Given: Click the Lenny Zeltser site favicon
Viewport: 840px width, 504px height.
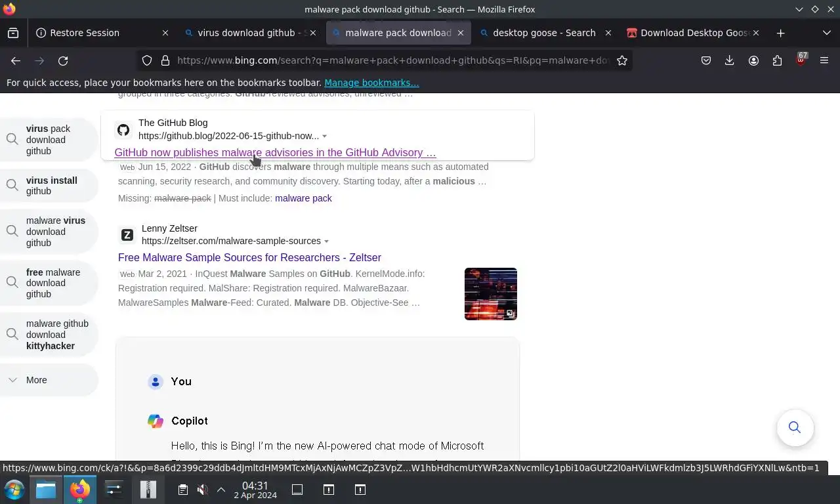Looking at the screenshot, I should [127, 235].
